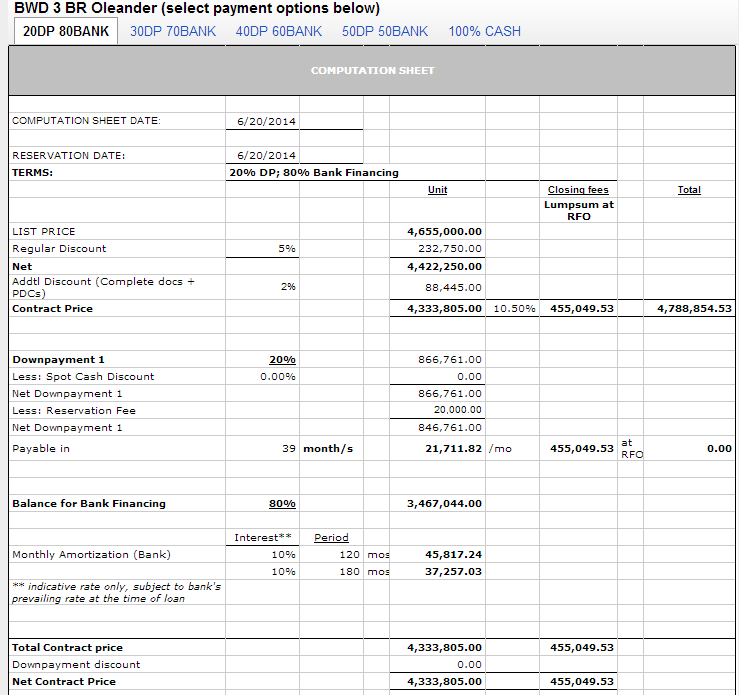
Task: Click the Regular Discount label
Action: coord(59,249)
